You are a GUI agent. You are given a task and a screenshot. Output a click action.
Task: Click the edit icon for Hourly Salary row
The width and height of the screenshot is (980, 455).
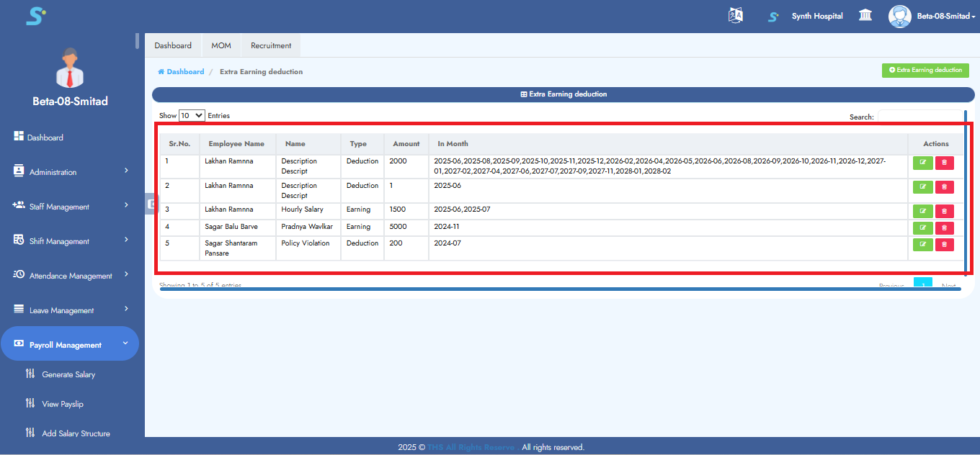[x=922, y=211]
